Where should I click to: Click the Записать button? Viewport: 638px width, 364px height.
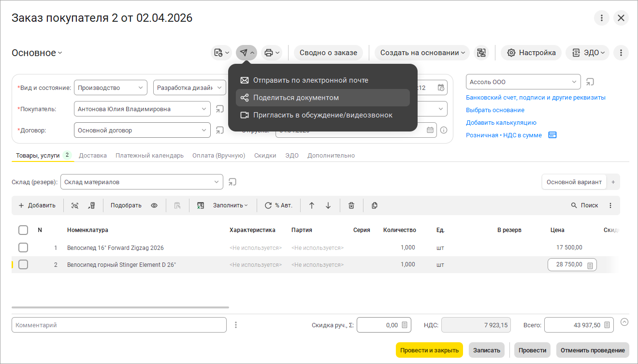[487, 350]
